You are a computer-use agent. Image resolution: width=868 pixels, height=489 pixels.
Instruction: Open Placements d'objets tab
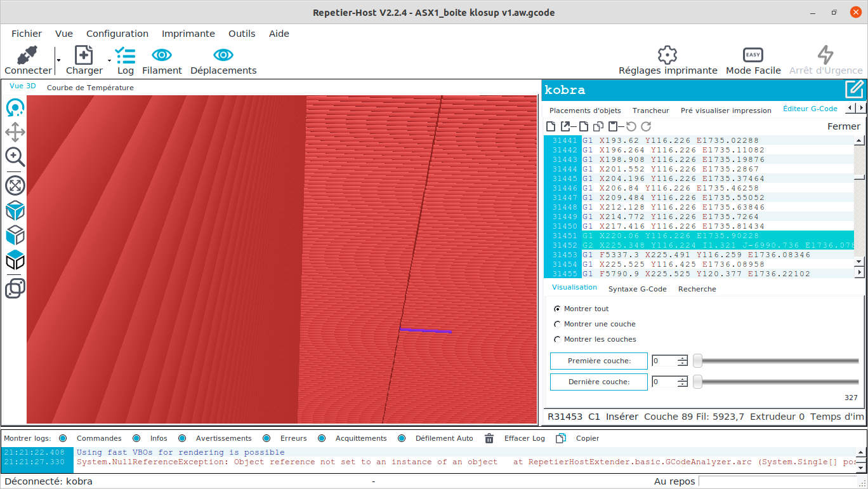(x=585, y=111)
